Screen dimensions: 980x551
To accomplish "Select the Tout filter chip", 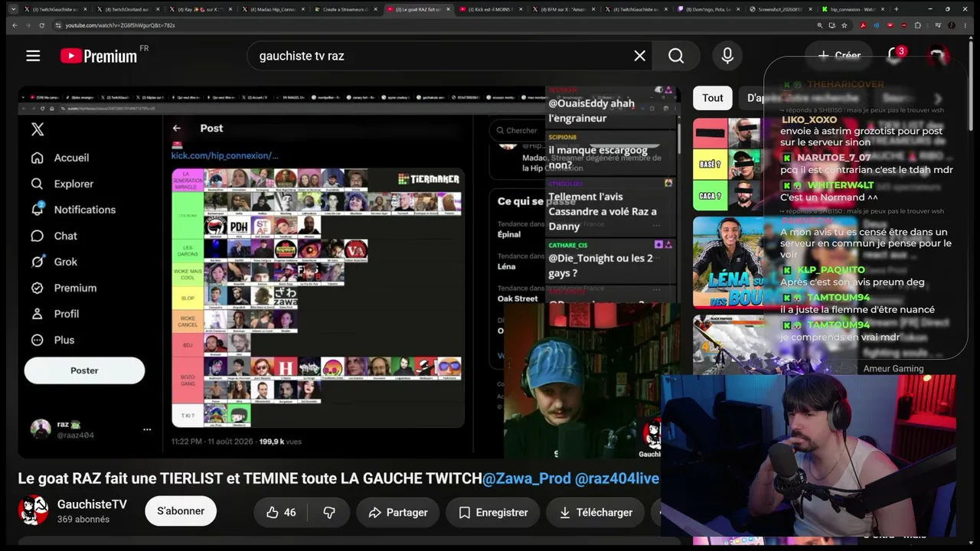I will (x=713, y=97).
